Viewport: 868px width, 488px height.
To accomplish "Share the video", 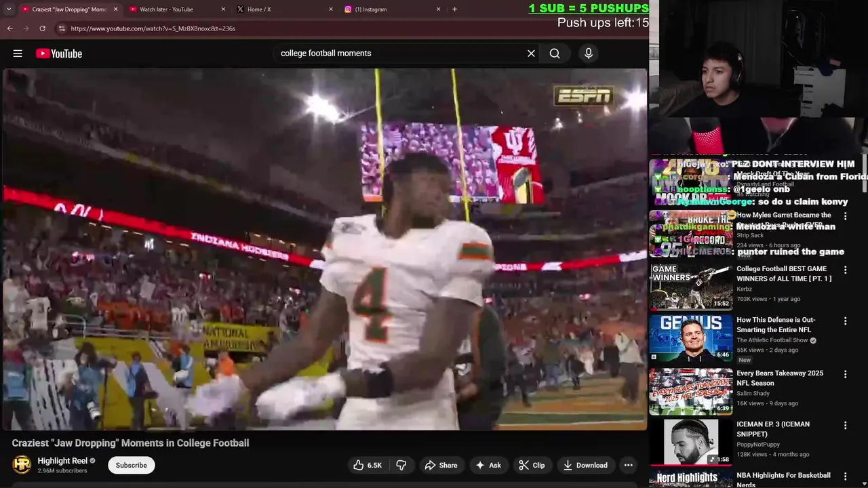I will click(x=441, y=465).
